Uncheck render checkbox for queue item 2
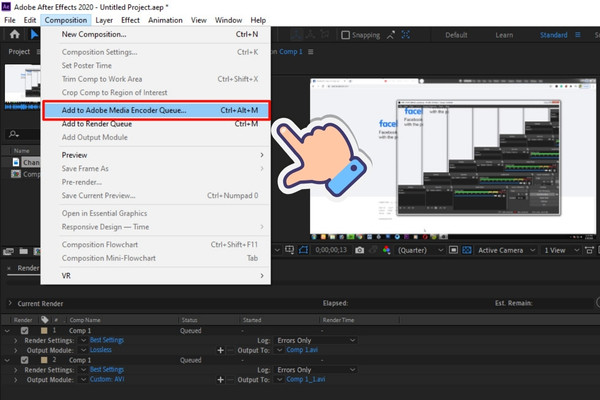This screenshot has height=400, width=600. coord(24,360)
